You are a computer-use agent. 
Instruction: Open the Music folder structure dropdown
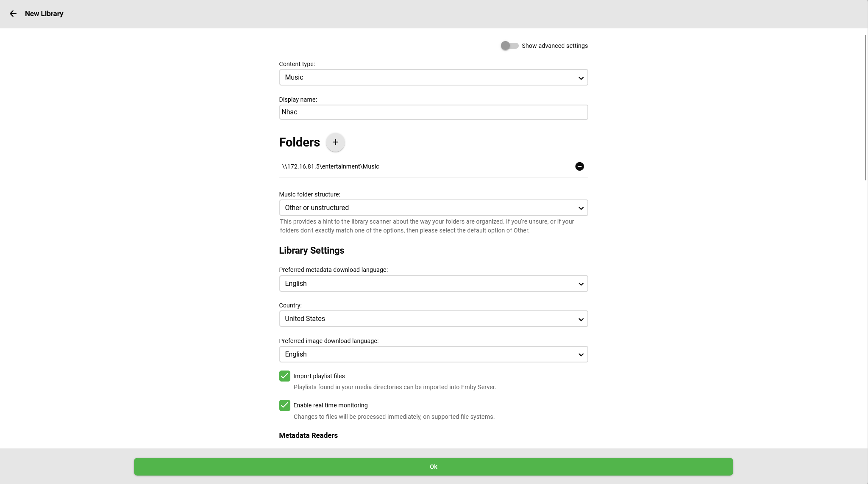(433, 208)
